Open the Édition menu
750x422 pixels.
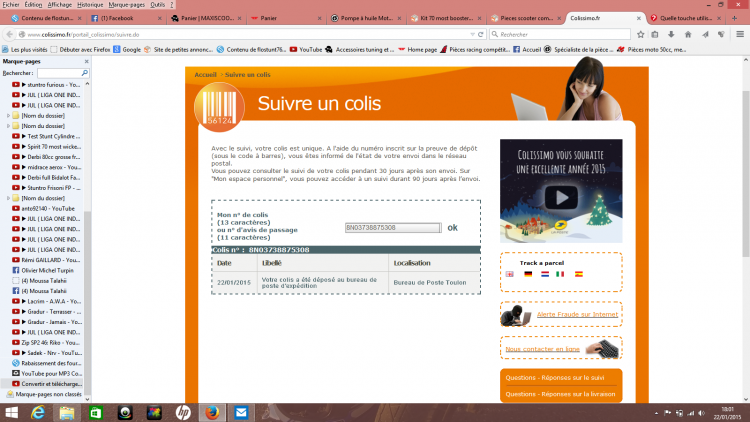tap(33, 5)
